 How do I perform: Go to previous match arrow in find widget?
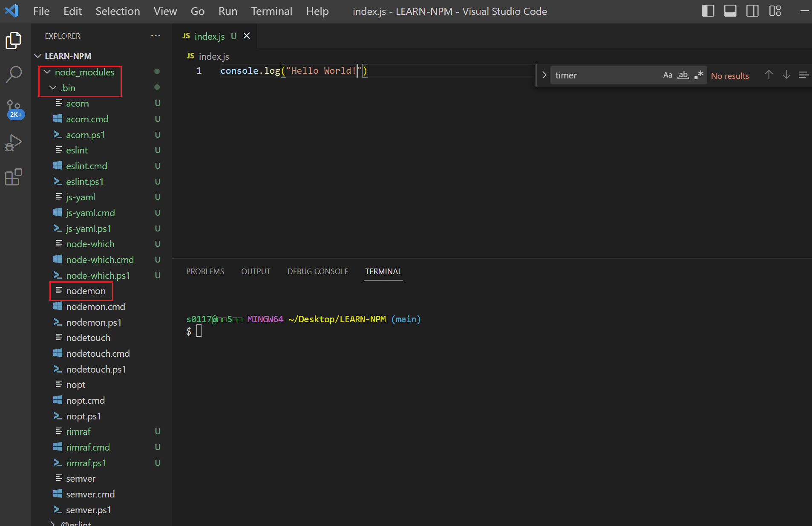(769, 75)
